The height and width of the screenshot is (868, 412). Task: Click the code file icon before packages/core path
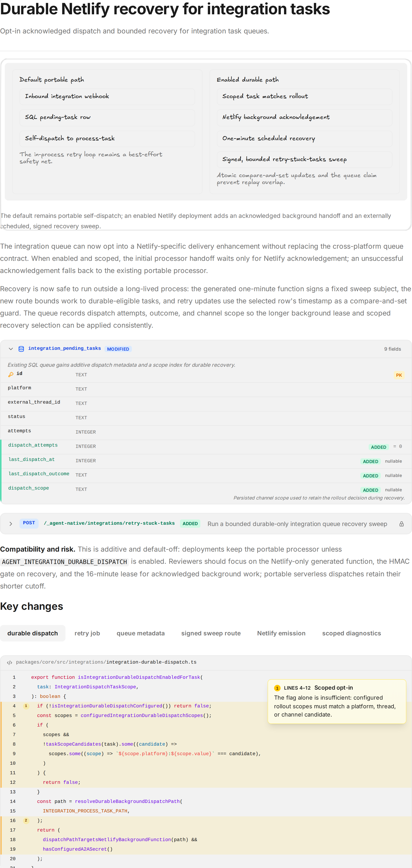pos(10,663)
